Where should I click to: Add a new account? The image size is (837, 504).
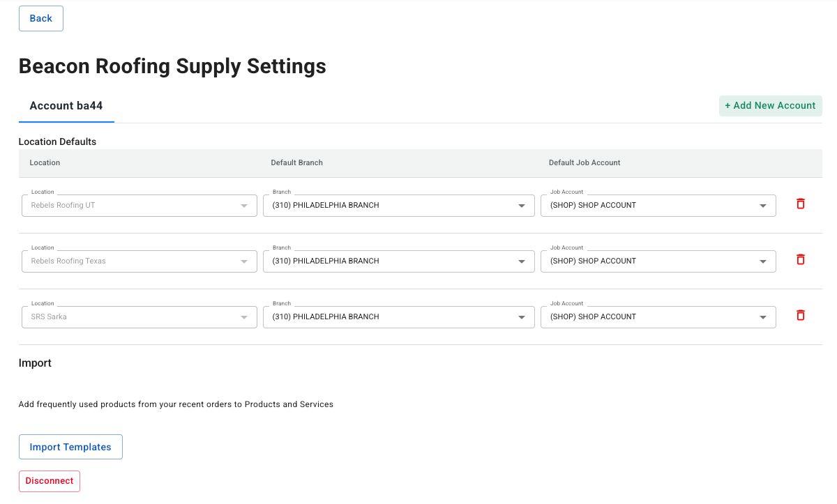pyautogui.click(x=770, y=106)
